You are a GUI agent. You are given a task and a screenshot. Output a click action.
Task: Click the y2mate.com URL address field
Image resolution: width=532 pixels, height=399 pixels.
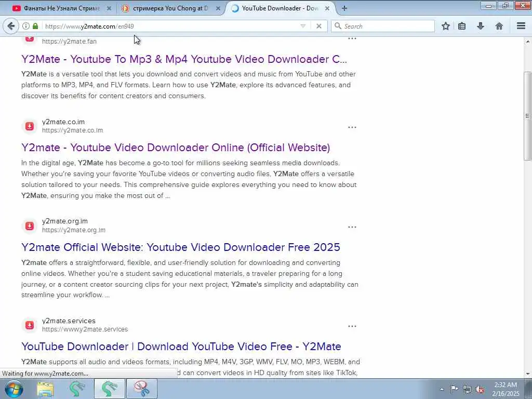171,26
